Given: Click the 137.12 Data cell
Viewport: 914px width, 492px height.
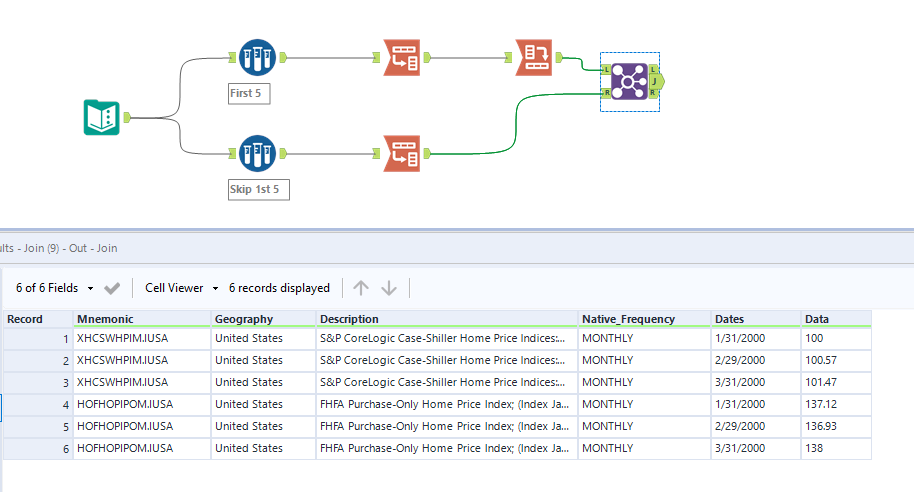Looking at the screenshot, I should (x=835, y=404).
